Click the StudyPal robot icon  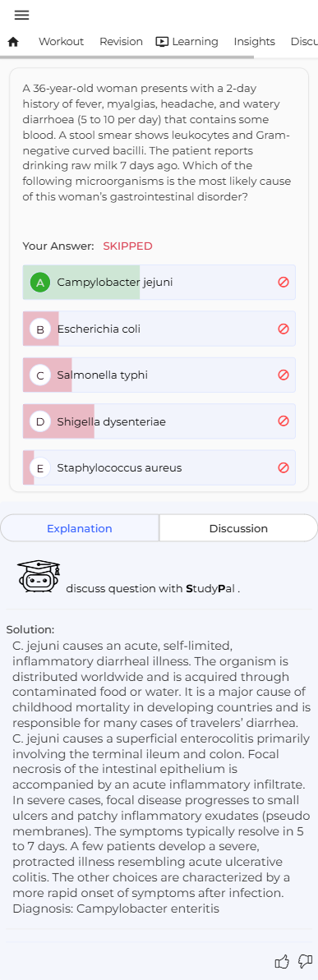(39, 576)
